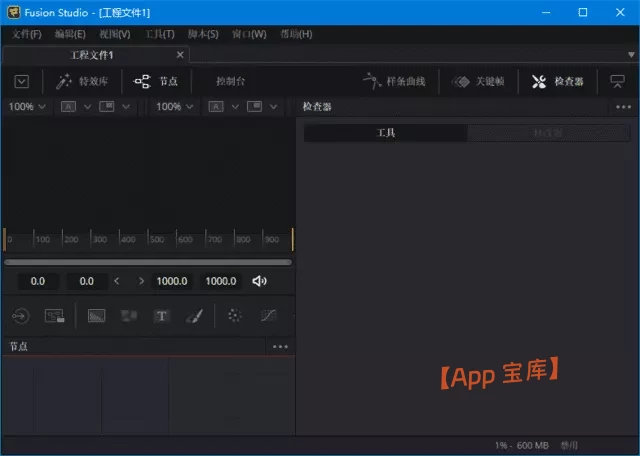Maximize the Fusion Studio window
This screenshot has width=640, height=456.
tap(583, 12)
